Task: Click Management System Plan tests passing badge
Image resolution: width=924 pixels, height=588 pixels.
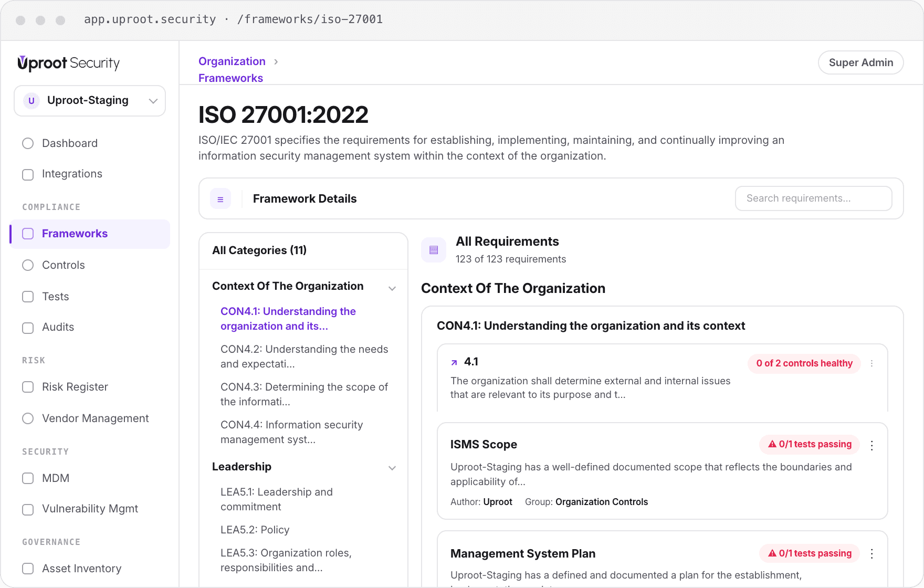Action: pyautogui.click(x=810, y=553)
